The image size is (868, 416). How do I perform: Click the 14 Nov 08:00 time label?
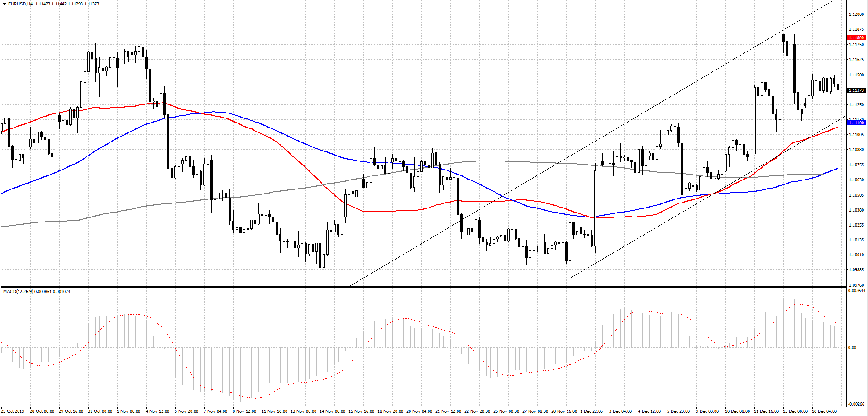click(x=332, y=411)
